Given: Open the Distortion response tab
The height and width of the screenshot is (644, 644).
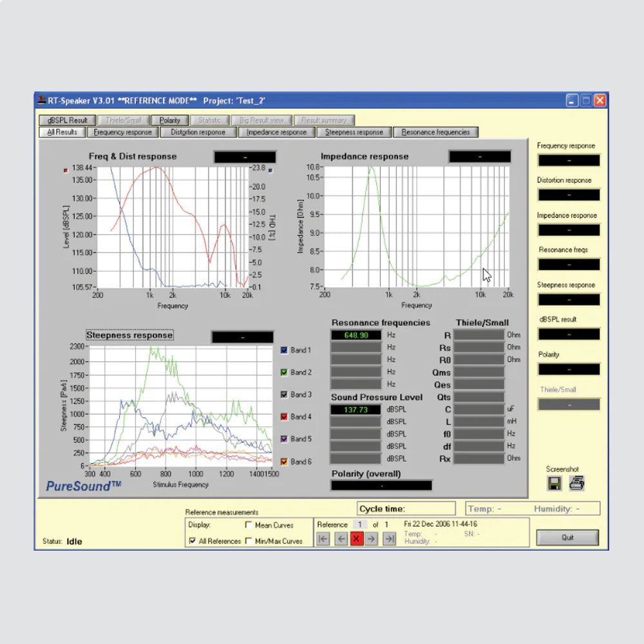Looking at the screenshot, I should (198, 131).
